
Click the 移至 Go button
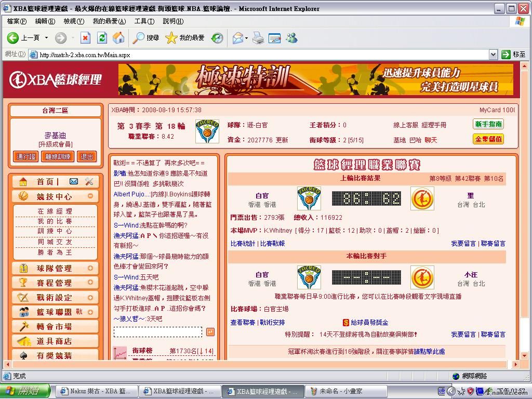pyautogui.click(x=514, y=54)
